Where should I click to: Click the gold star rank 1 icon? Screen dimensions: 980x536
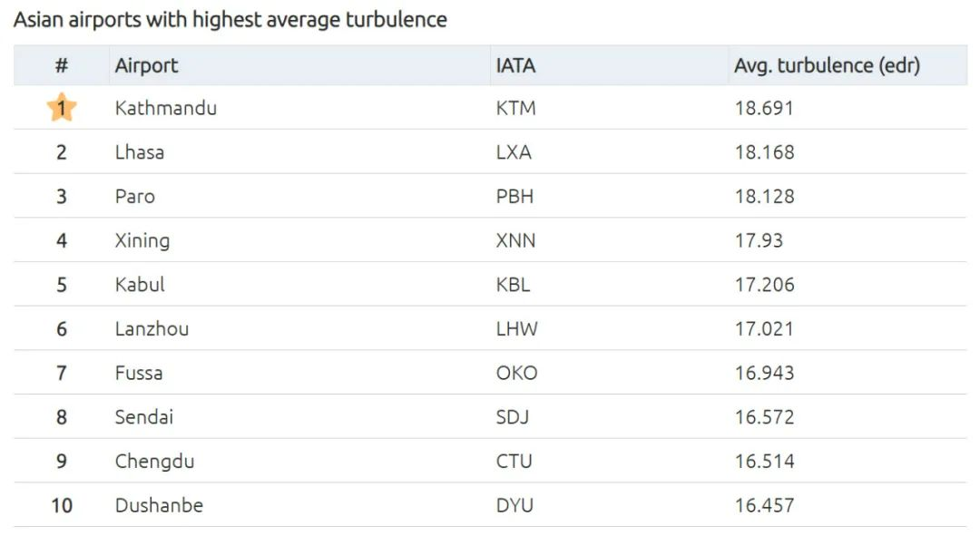62,107
